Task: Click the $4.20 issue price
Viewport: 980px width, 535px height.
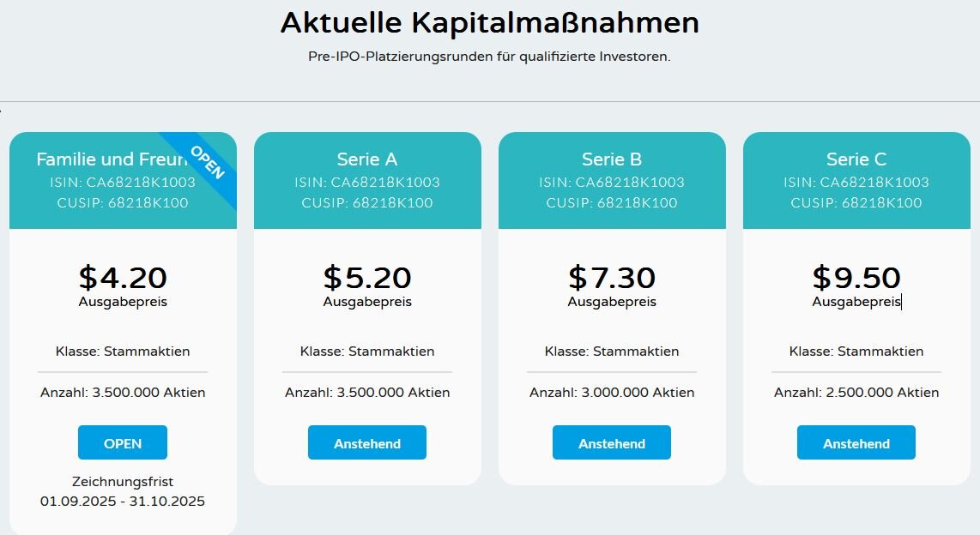Action: (x=123, y=278)
